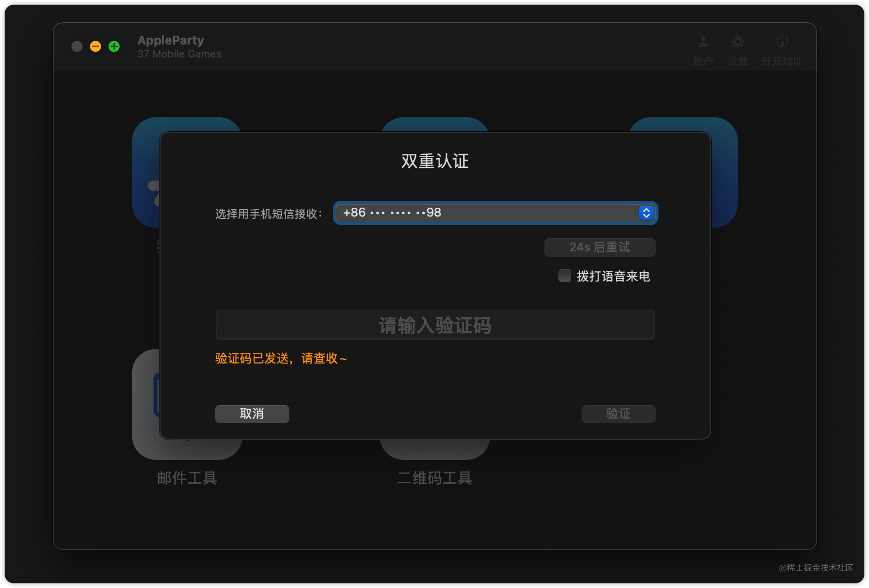
Task: Open the 账户 account panel
Action: coord(702,49)
